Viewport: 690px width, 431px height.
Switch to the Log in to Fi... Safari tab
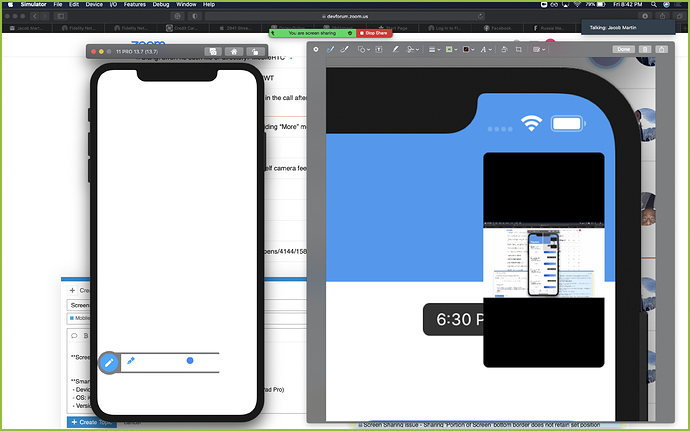click(x=445, y=28)
